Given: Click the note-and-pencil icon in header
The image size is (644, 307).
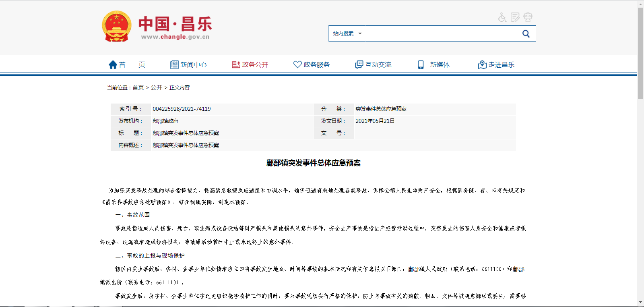Looking at the screenshot, I should point(515,17).
